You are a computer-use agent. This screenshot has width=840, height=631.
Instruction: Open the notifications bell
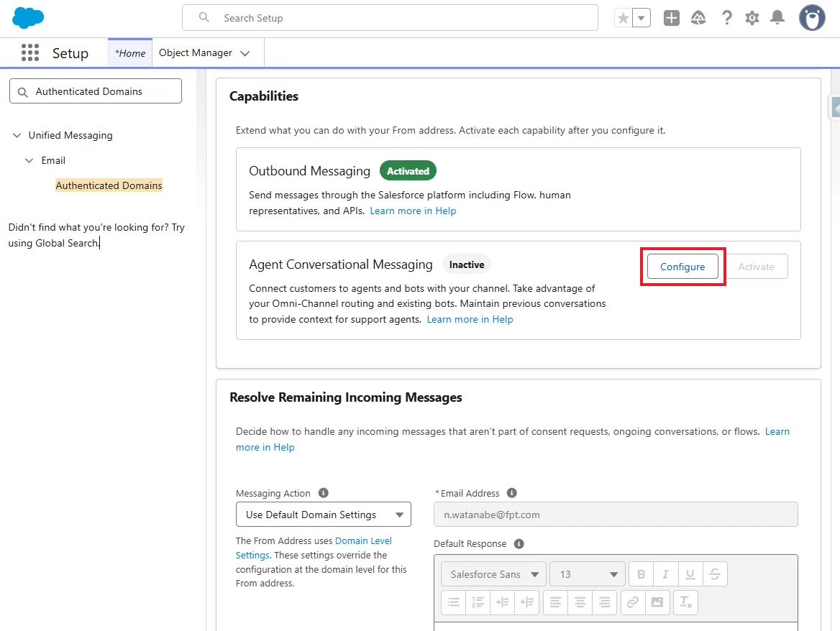(777, 18)
